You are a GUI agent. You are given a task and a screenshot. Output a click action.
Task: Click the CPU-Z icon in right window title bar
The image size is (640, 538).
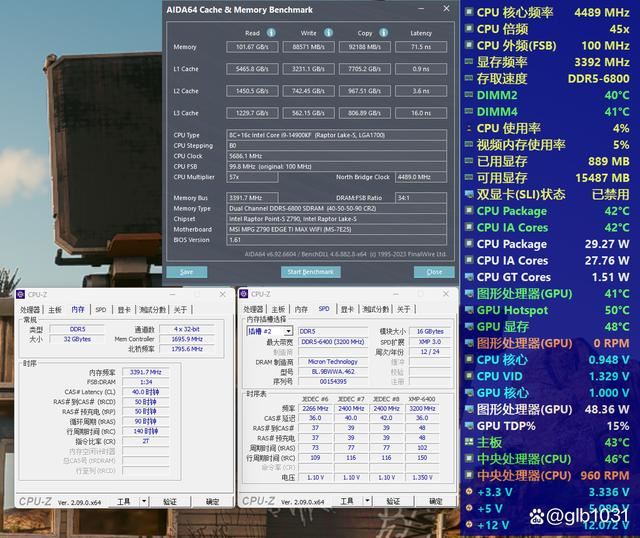[x=243, y=294]
